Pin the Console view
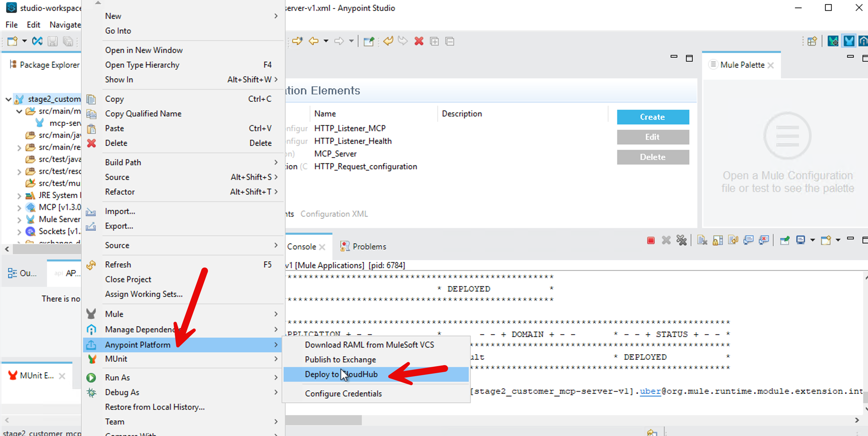Viewport: 868px width, 436px height. click(785, 240)
